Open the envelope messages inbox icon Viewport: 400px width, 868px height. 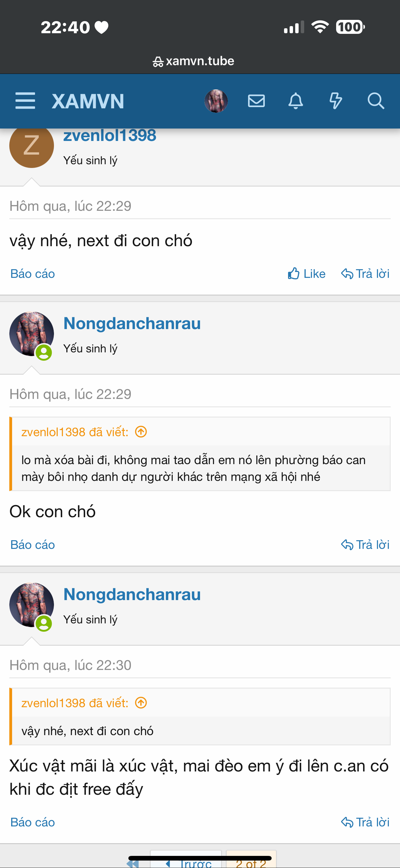[256, 101]
